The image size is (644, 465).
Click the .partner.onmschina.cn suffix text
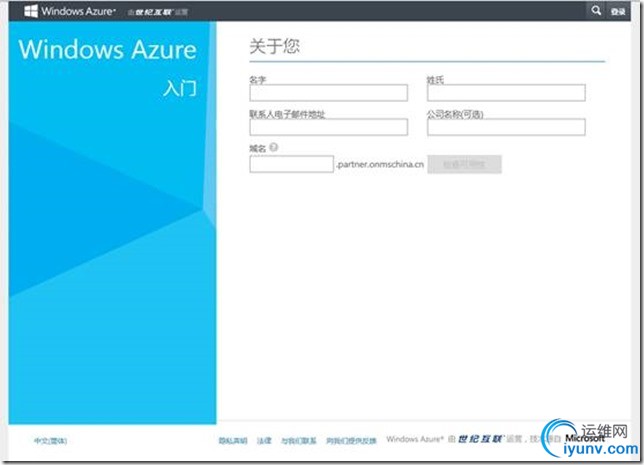(x=380, y=164)
